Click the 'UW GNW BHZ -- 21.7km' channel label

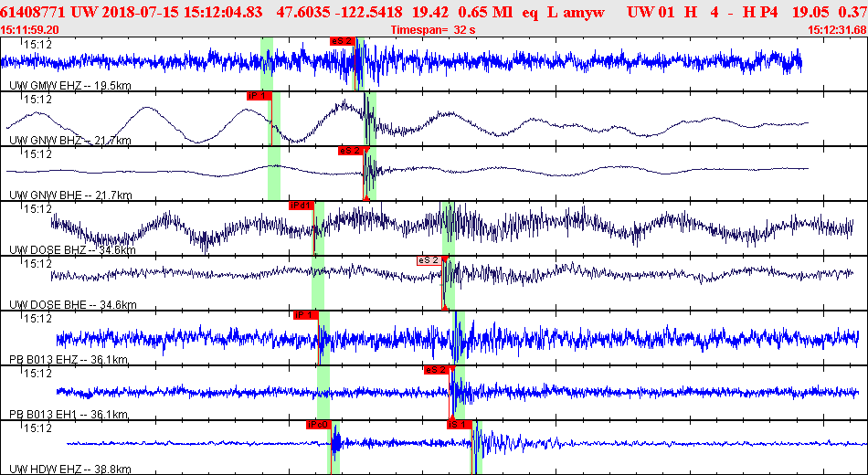tap(70, 141)
